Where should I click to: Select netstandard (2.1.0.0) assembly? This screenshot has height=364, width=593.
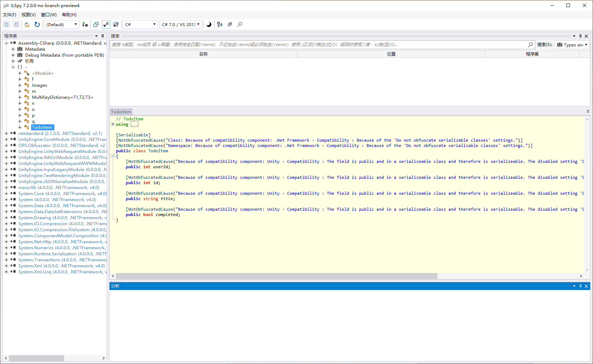click(60, 133)
